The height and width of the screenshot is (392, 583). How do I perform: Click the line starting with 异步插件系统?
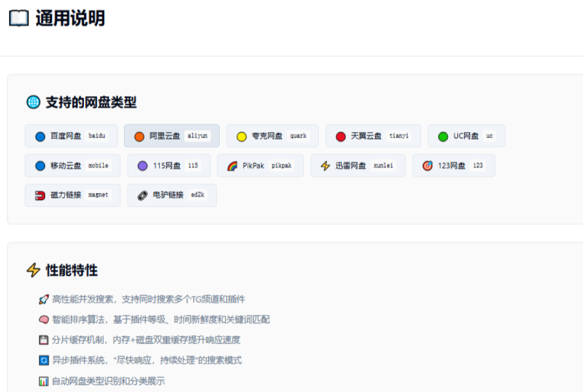[x=147, y=360]
